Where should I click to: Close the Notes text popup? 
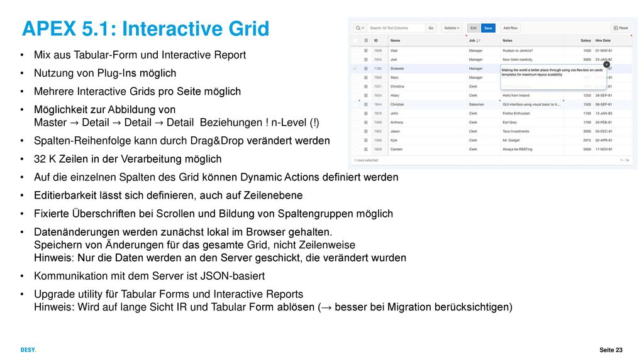(606, 65)
